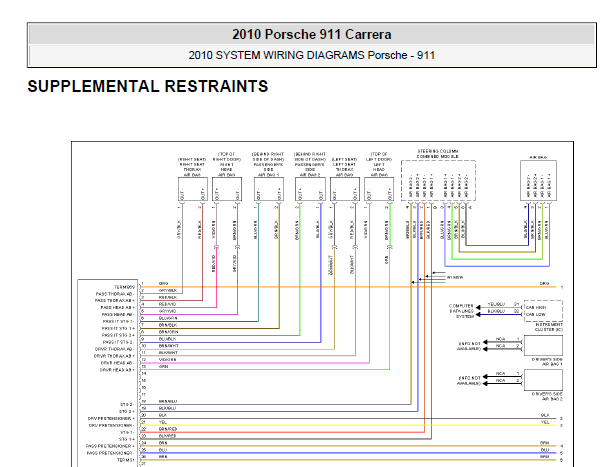Click the 'BLK' wire label at pin 20
Image resolution: width=604 pixels, height=467 pixels.
coord(163,415)
